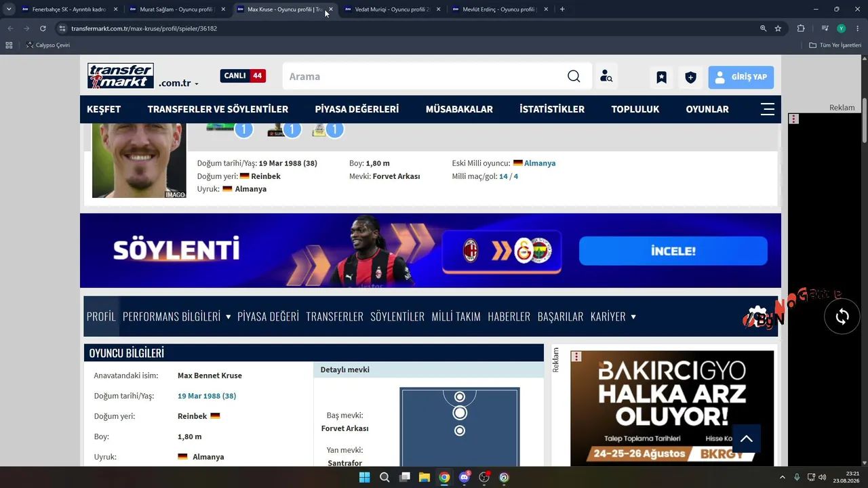868x488 pixels.
Task: Open Discord from the taskbar
Action: coord(464,477)
